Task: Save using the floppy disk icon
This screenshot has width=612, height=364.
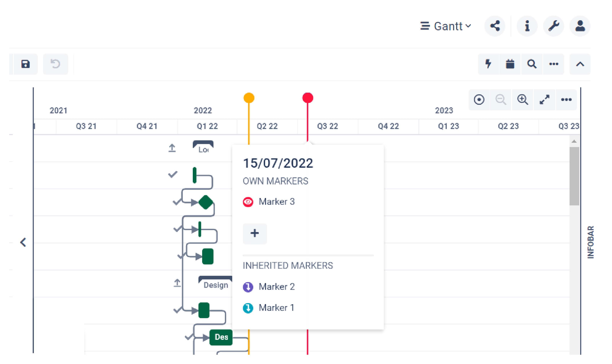Action: click(26, 64)
